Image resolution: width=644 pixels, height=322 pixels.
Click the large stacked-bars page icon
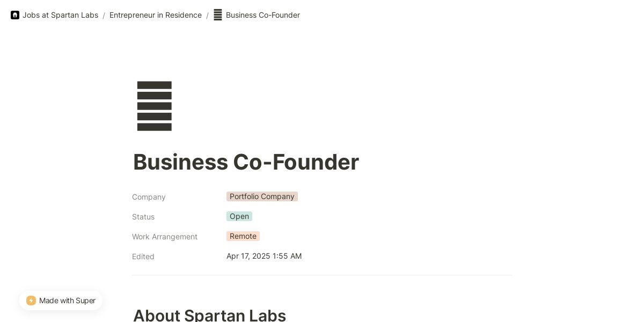[155, 106]
